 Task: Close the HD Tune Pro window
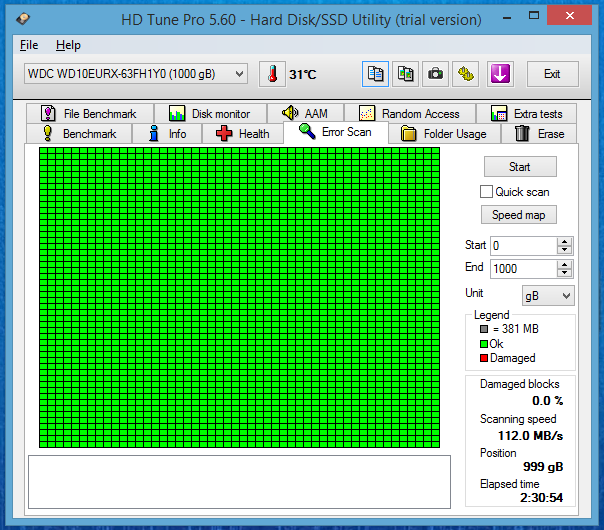point(569,16)
